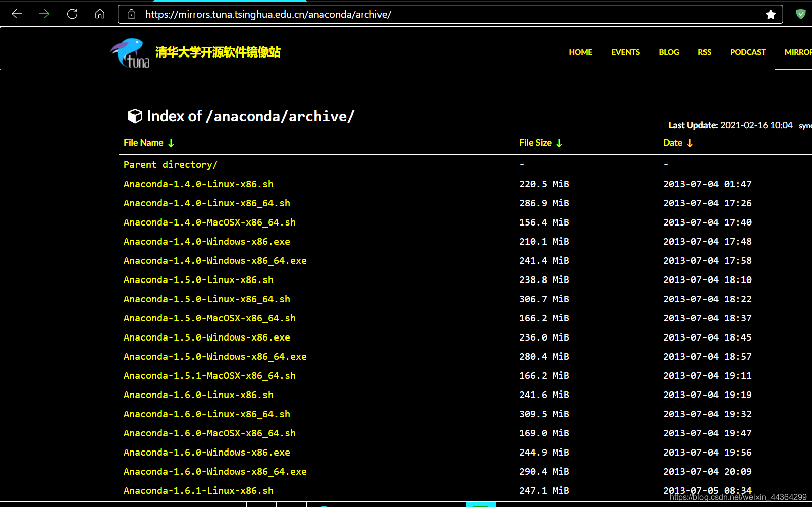Image resolution: width=812 pixels, height=507 pixels.
Task: Toggle the bookmark star in address bar
Action: point(771,14)
